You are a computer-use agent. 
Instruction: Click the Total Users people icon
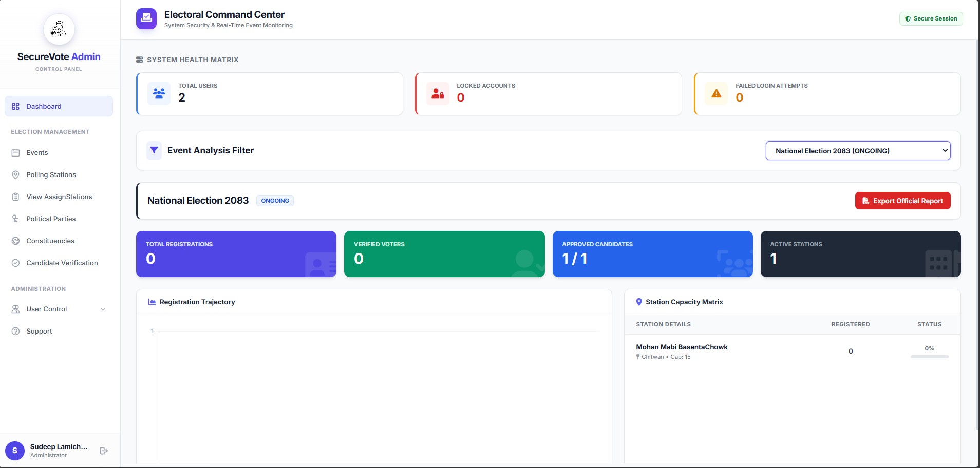coord(159,93)
